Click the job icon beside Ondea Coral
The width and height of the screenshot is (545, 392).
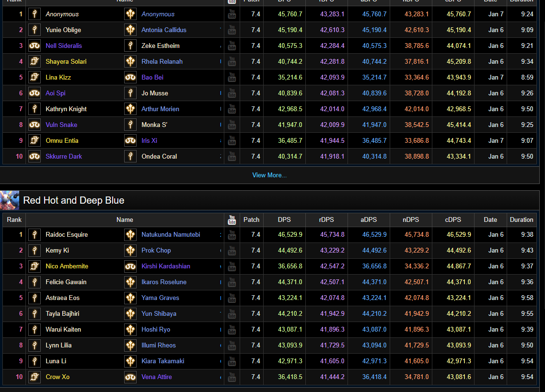(130, 156)
